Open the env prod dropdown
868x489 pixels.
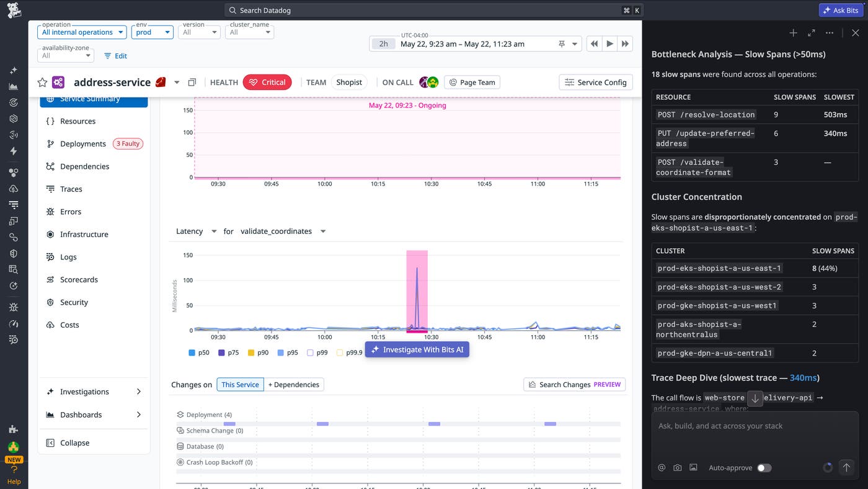point(152,32)
